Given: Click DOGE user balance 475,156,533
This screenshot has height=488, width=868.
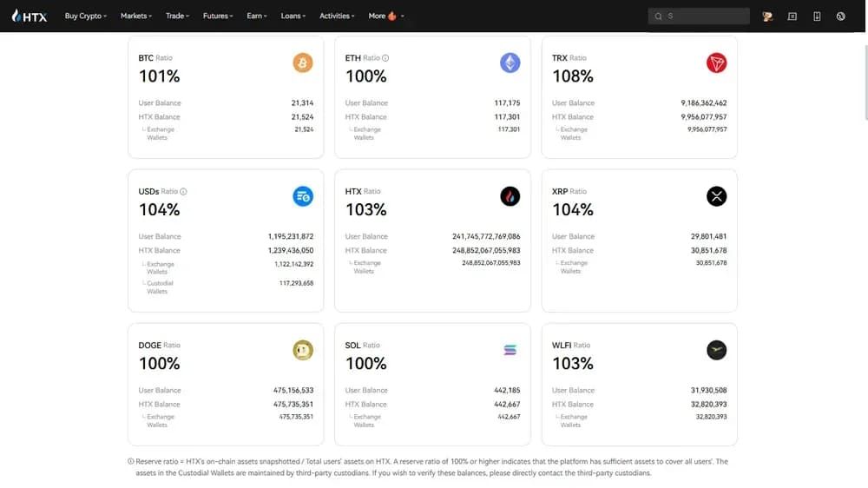Looking at the screenshot, I should pyautogui.click(x=293, y=391).
